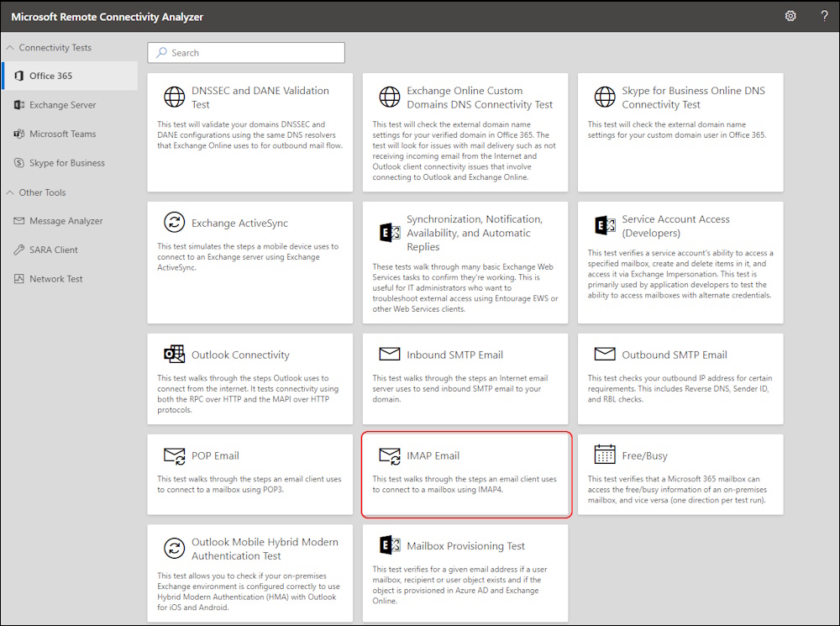Focus the Search input field

pos(246,53)
